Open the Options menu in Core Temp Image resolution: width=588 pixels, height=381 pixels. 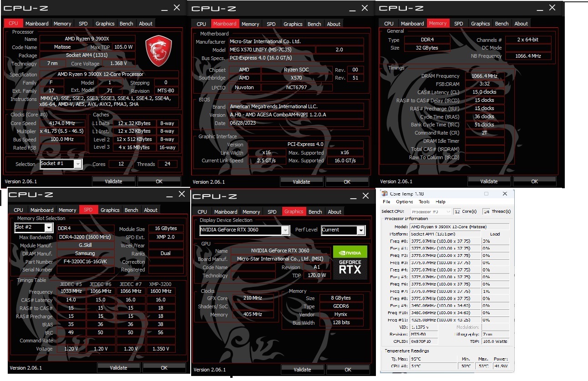point(404,202)
